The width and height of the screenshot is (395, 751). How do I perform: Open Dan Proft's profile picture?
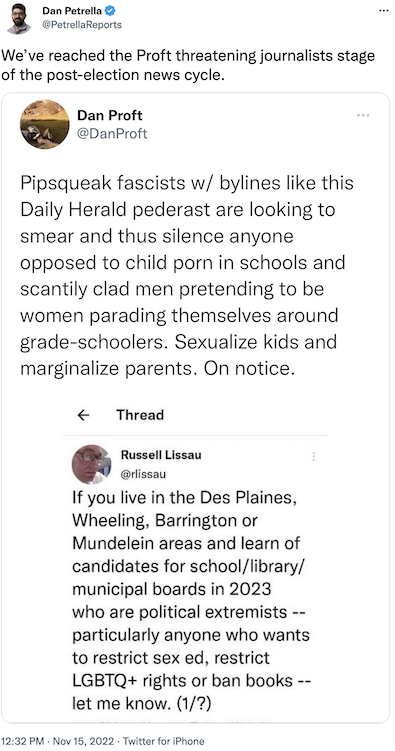pyautogui.click(x=45, y=124)
